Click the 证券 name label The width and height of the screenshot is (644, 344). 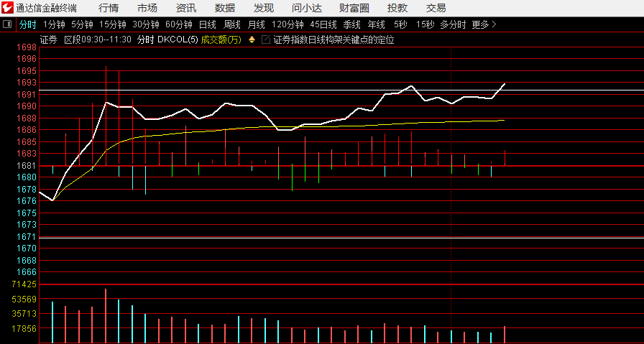tap(48, 39)
